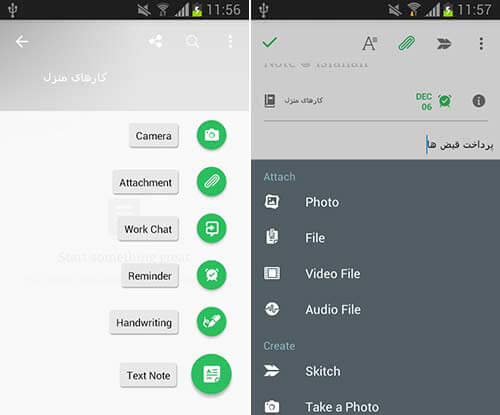Tap the green Work Chat circle icon
This screenshot has height=415, width=500.
[x=212, y=228]
